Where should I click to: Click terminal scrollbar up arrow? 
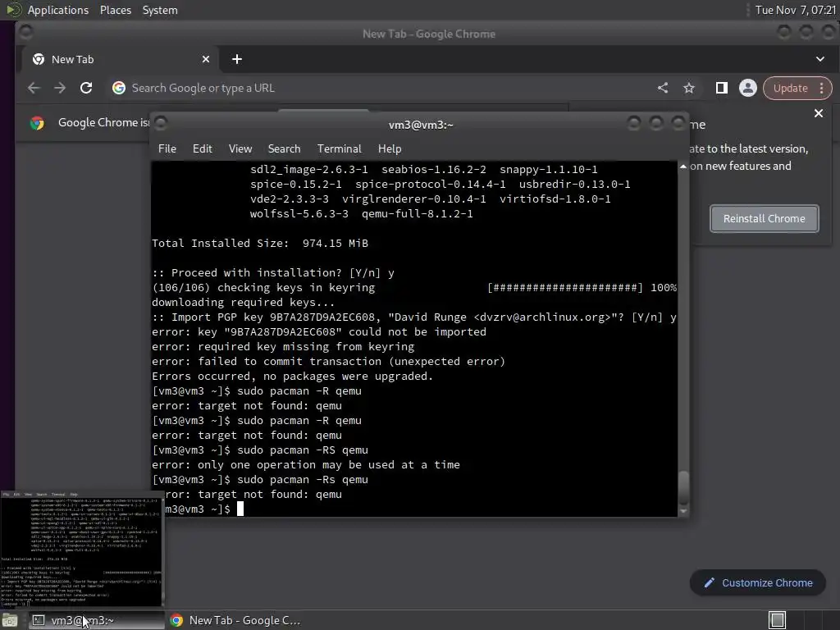click(683, 167)
